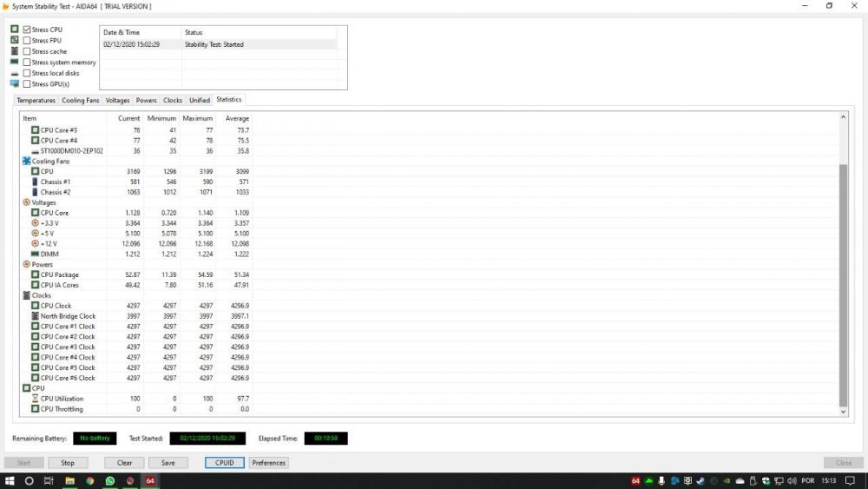Screen dimensions: 868x489
Task: Click the Cooling Fans category fan icon
Action: click(26, 161)
